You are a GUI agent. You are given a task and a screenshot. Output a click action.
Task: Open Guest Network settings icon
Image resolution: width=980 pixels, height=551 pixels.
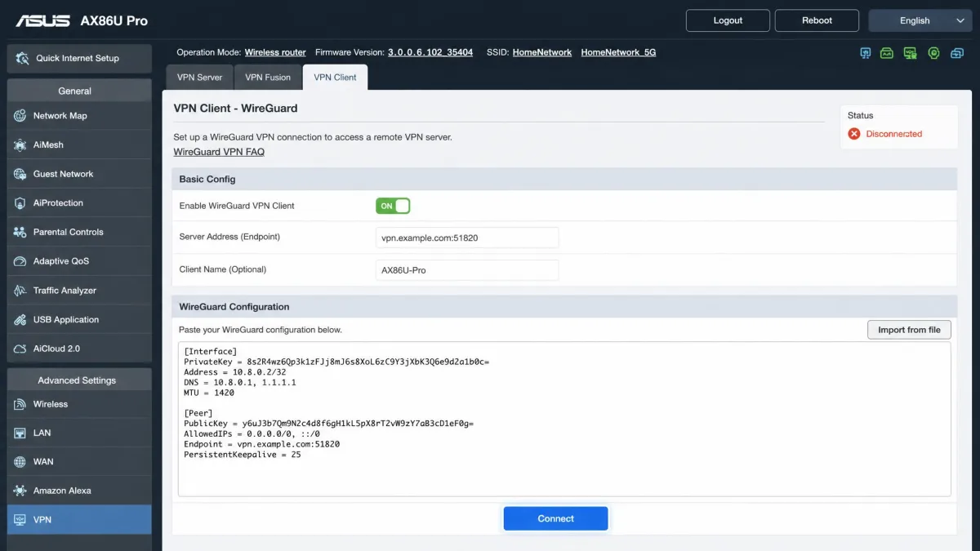20,174
